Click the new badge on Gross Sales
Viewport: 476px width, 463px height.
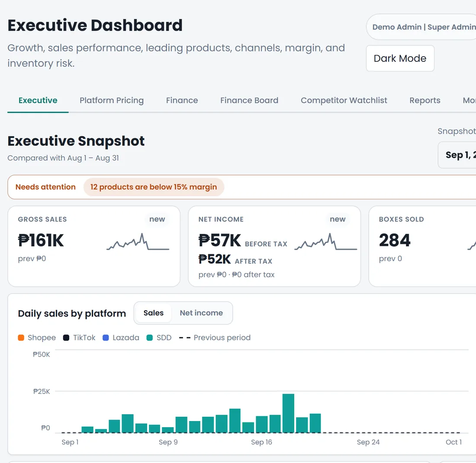pos(157,219)
